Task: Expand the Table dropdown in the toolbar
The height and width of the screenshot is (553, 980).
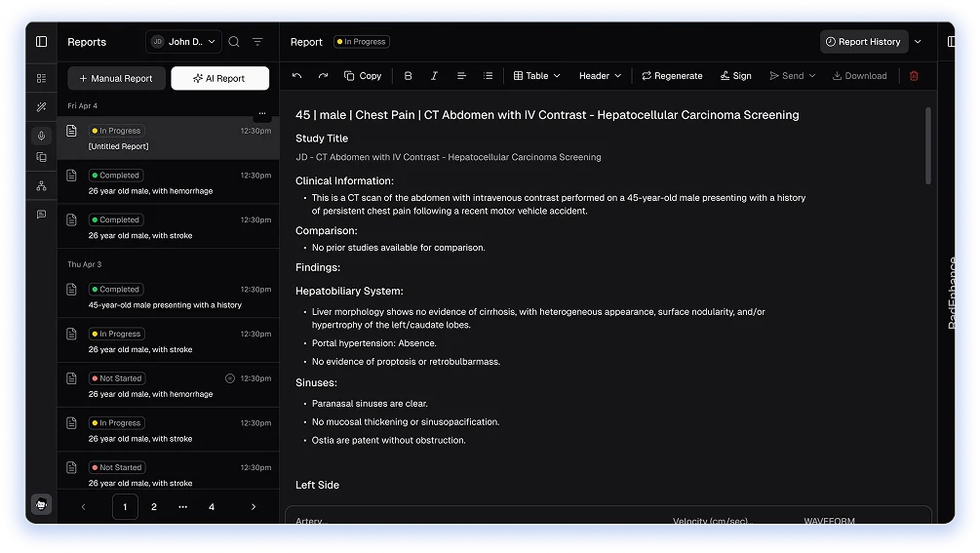Action: [537, 76]
